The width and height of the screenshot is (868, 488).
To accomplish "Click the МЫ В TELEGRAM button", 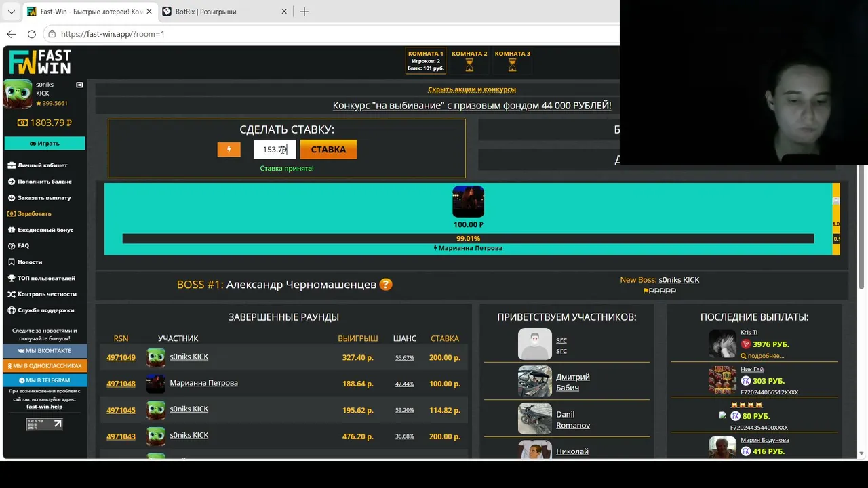I will point(45,380).
